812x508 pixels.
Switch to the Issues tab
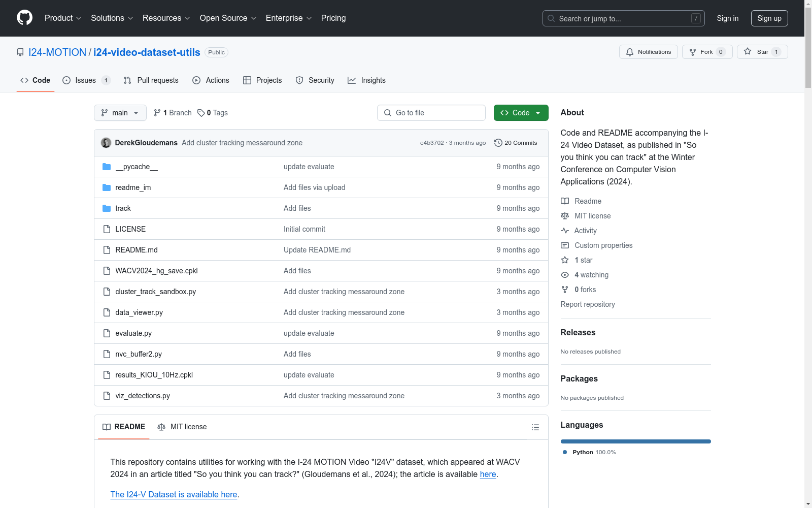(86, 80)
